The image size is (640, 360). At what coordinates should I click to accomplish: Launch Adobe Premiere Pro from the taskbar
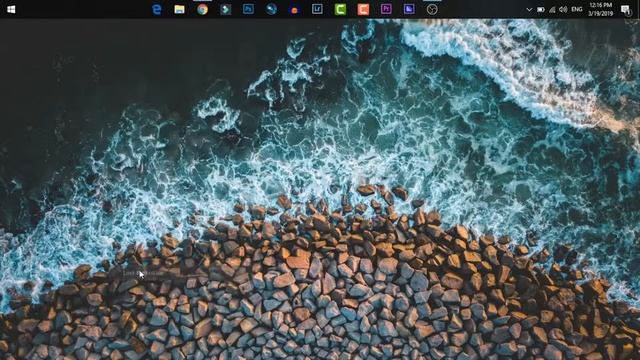click(386, 9)
